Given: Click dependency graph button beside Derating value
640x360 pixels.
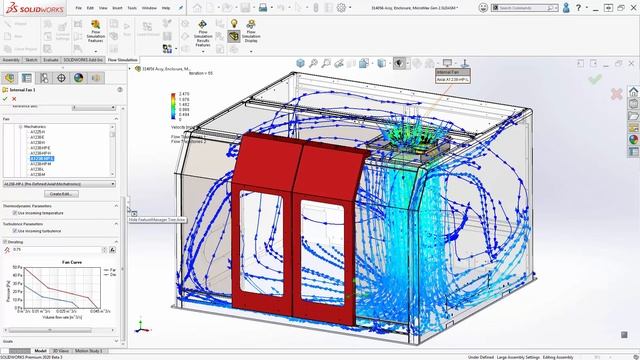Looking at the screenshot, I should pyautogui.click(x=112, y=250).
